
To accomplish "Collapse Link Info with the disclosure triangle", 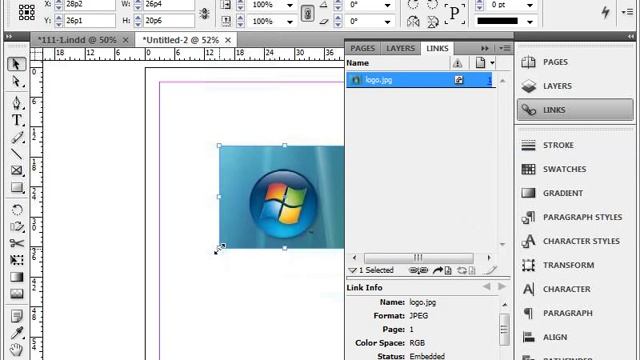I will [353, 270].
